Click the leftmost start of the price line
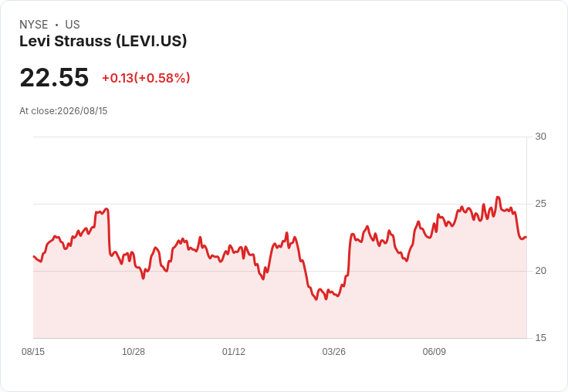The image size is (568, 392). tap(34, 256)
